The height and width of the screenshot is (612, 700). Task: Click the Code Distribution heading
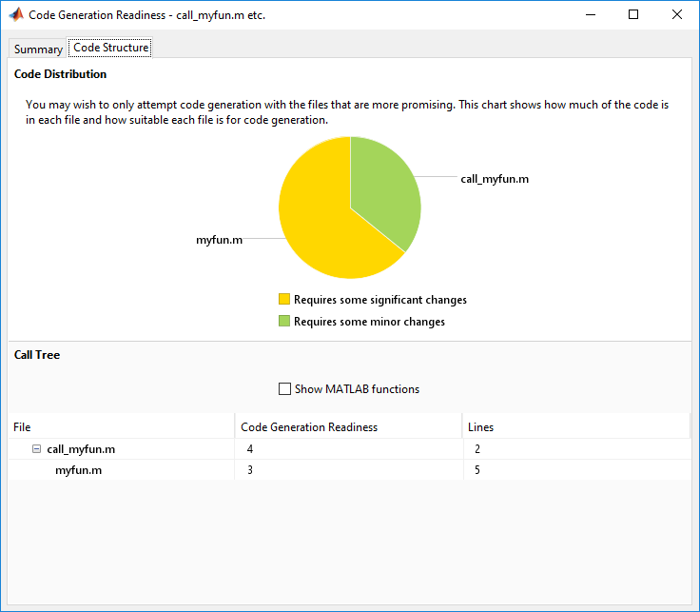[60, 74]
